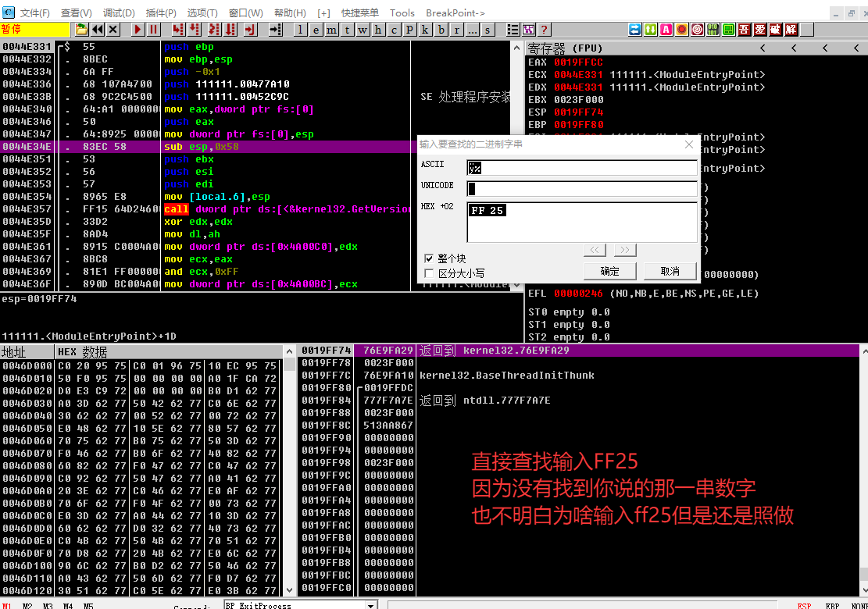Open the memory map 'm' window button
The image size is (868, 609).
click(331, 30)
